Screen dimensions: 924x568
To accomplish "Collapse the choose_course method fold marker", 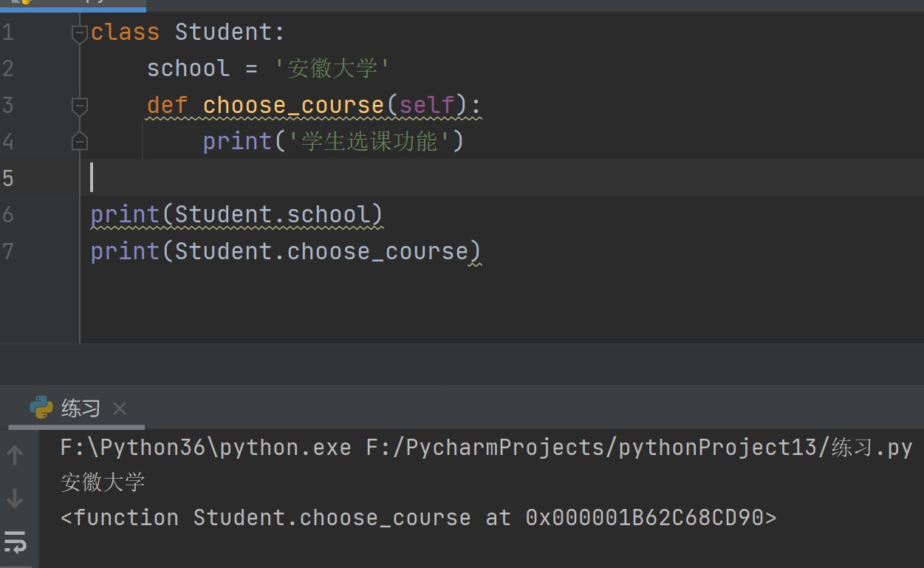I will click(80, 106).
